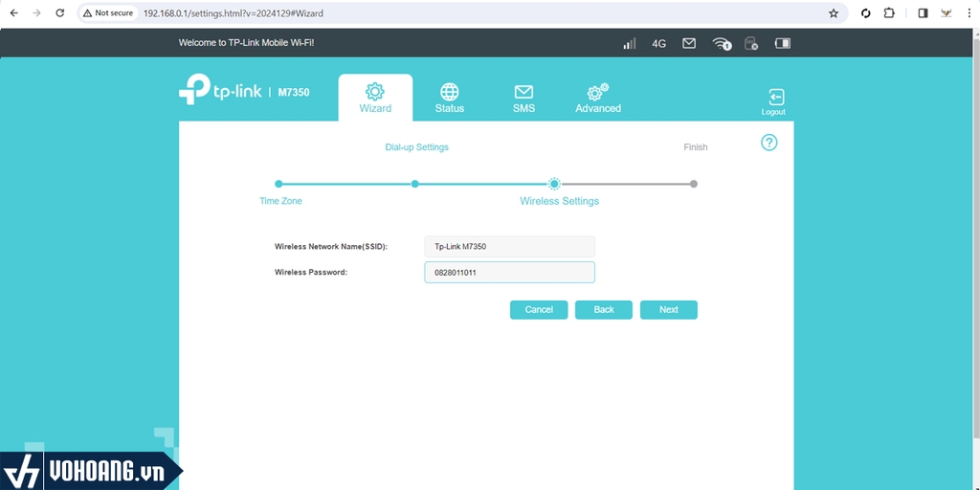Image resolution: width=980 pixels, height=490 pixels.
Task: Click the Wireless Password label
Action: [x=311, y=273]
